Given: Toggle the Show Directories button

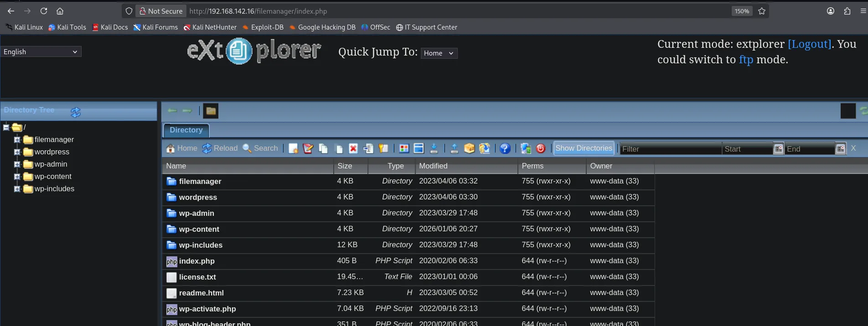Looking at the screenshot, I should pyautogui.click(x=584, y=148).
